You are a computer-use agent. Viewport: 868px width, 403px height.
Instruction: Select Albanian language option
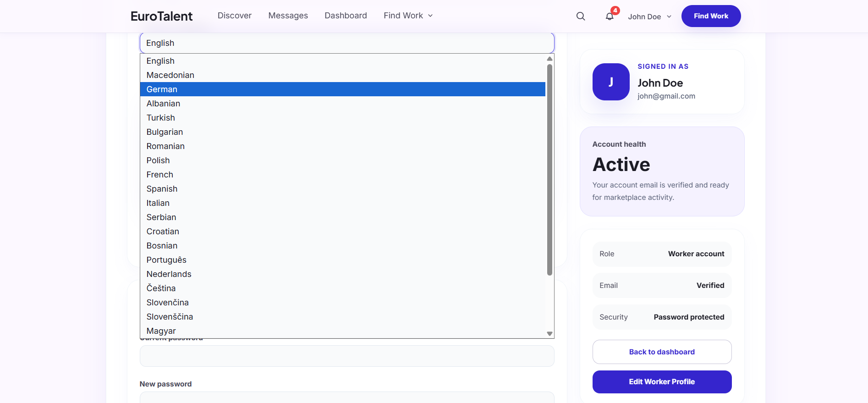click(x=343, y=104)
